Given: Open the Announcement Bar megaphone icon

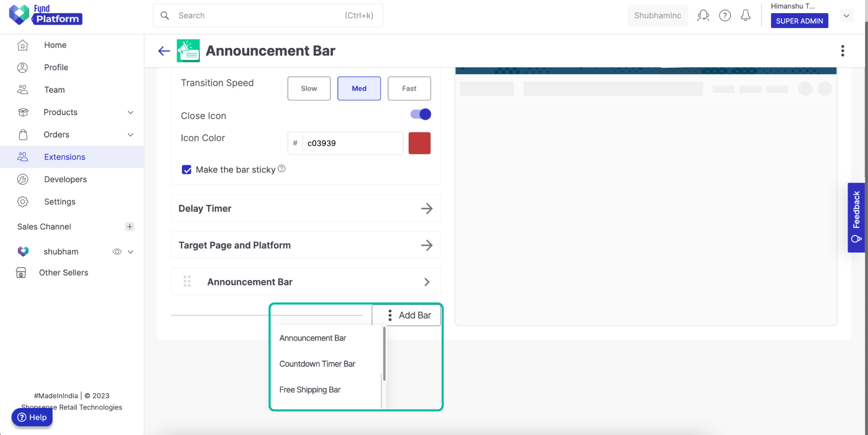Looking at the screenshot, I should pos(188,50).
